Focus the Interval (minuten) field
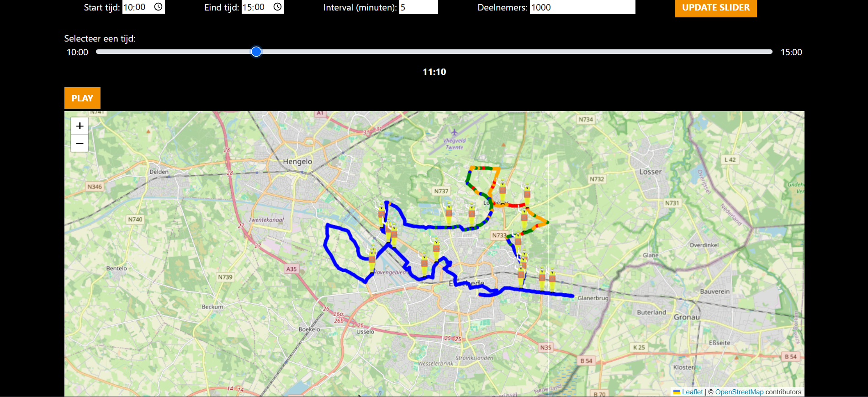 [x=418, y=7]
